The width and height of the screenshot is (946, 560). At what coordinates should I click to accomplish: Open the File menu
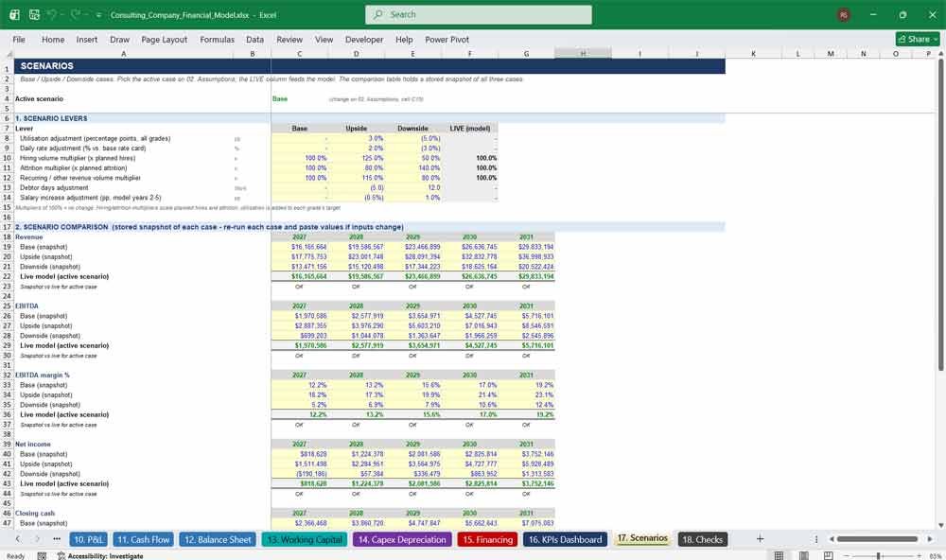pyautogui.click(x=19, y=39)
